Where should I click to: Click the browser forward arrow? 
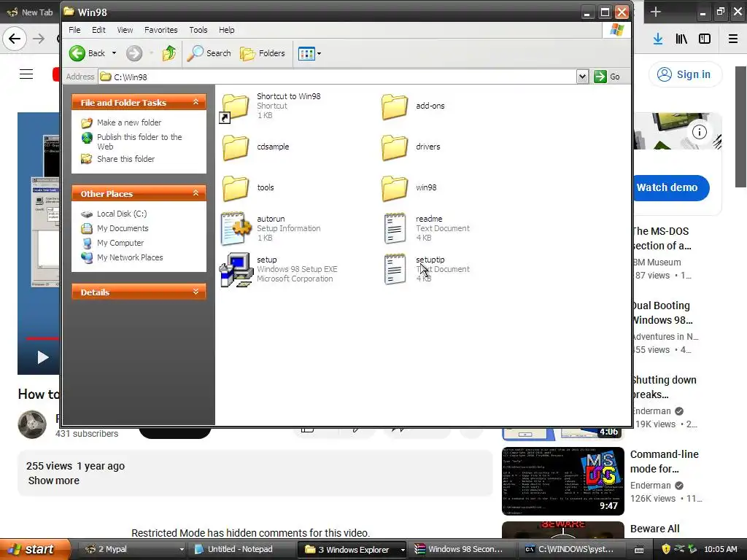pos(39,39)
